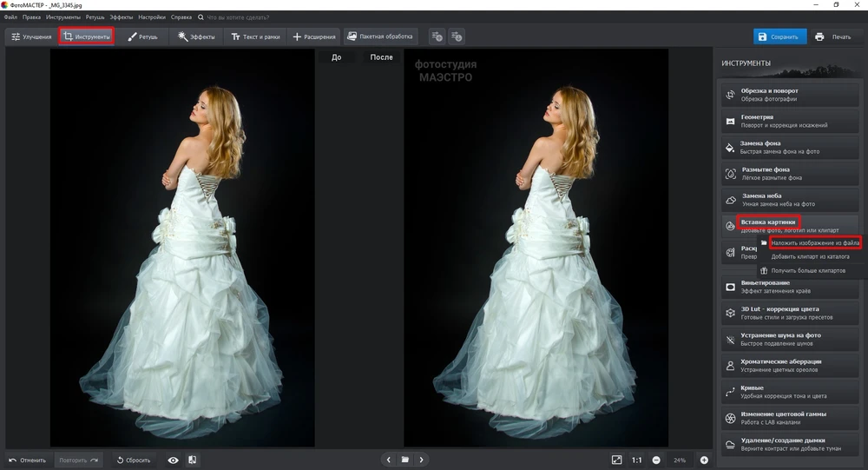This screenshot has height=470, width=868.
Task: Click the zoom in plus icon
Action: 704,460
